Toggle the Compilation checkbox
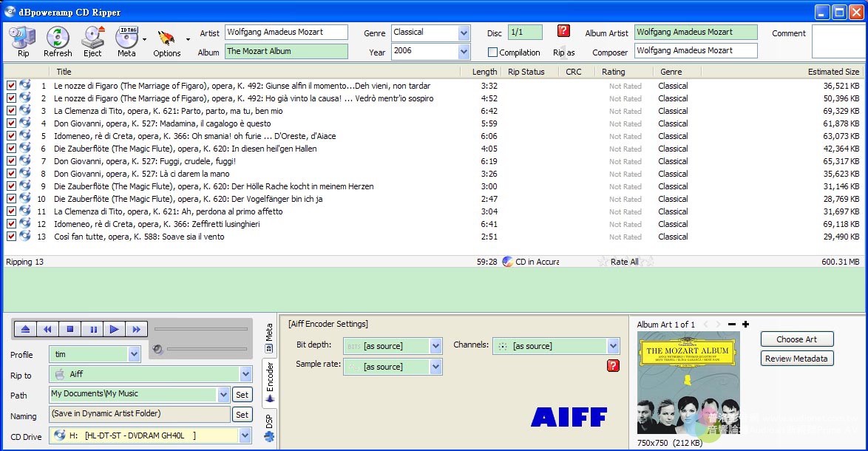This screenshot has height=451, width=868. (492, 52)
